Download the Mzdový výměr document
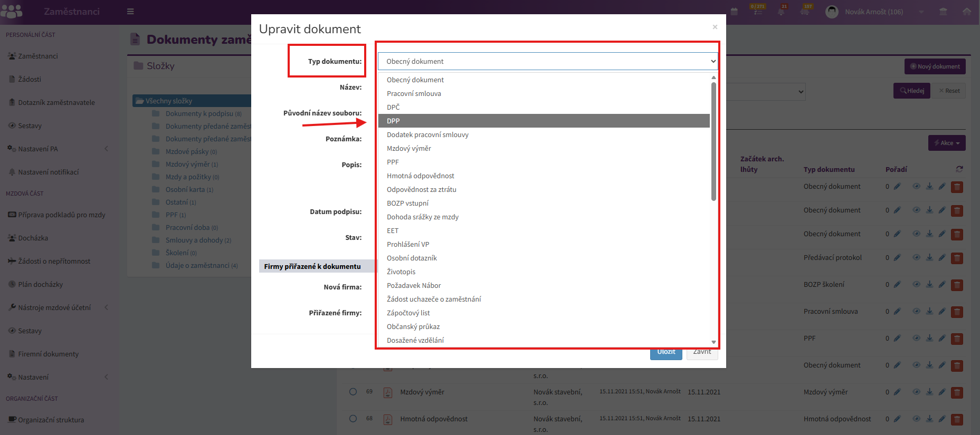 [929, 392]
